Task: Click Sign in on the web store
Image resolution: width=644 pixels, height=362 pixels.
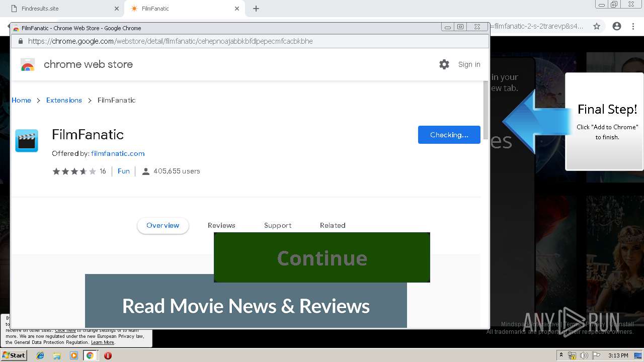Action: 469,64
